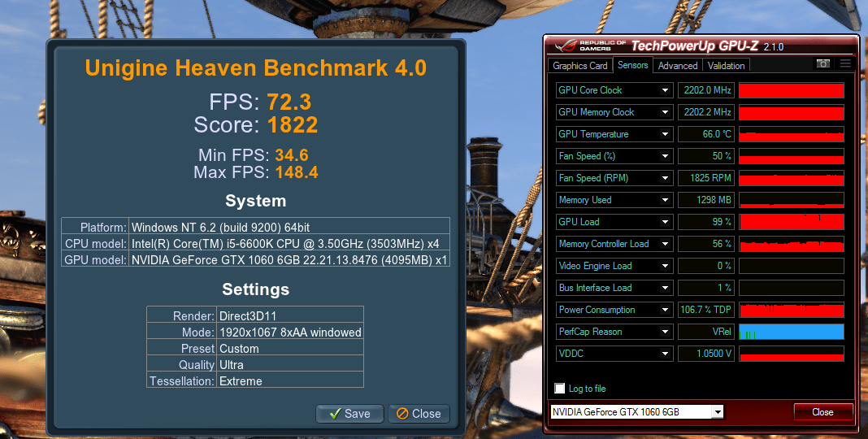Open the NVIDIA GeForce GTX 1060 6GB selector
Screen dimensions: 868x439
636,412
